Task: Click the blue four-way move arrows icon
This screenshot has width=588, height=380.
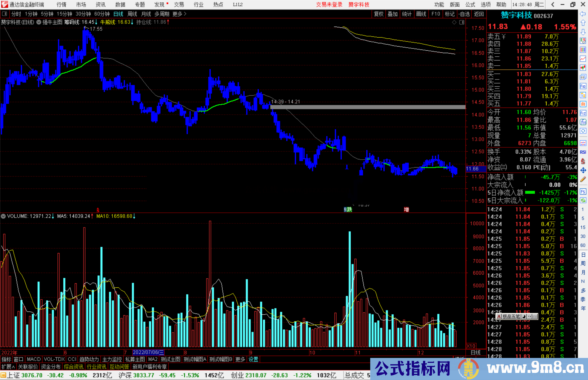Action: tap(583, 170)
